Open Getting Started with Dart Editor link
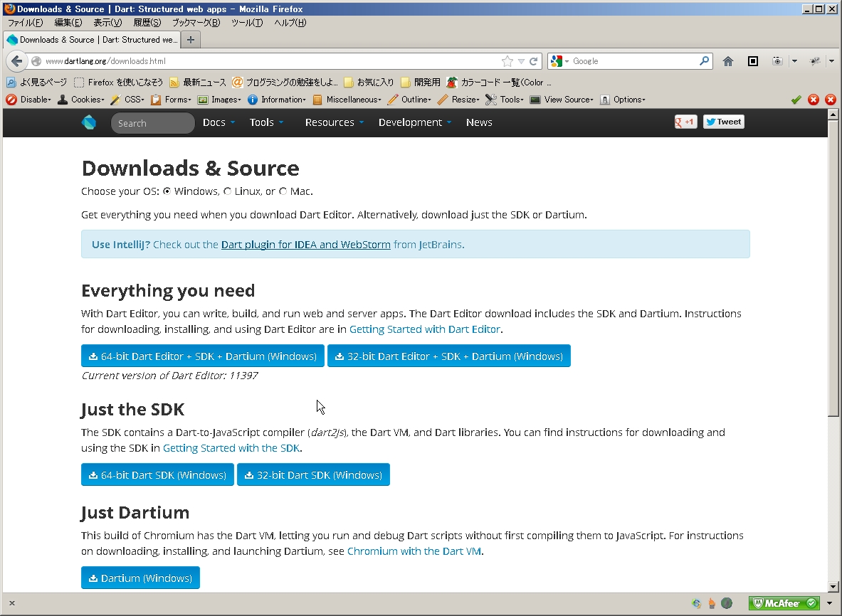Viewport: 842px width, 616px height. (425, 329)
